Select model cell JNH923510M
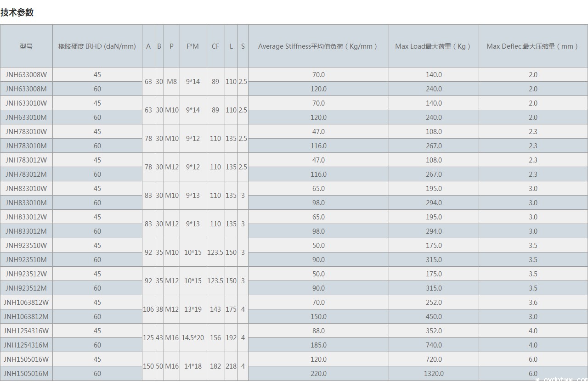588x387 pixels. pos(26,259)
